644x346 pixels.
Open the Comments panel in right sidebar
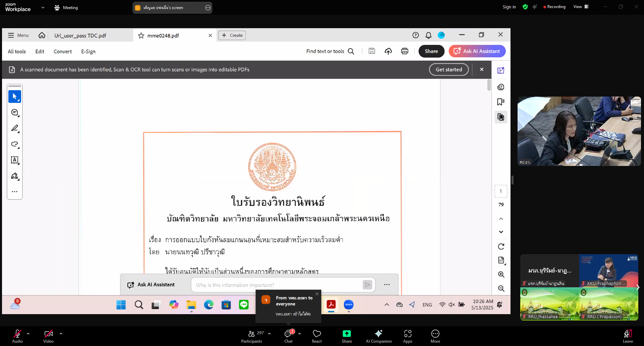click(x=501, y=87)
